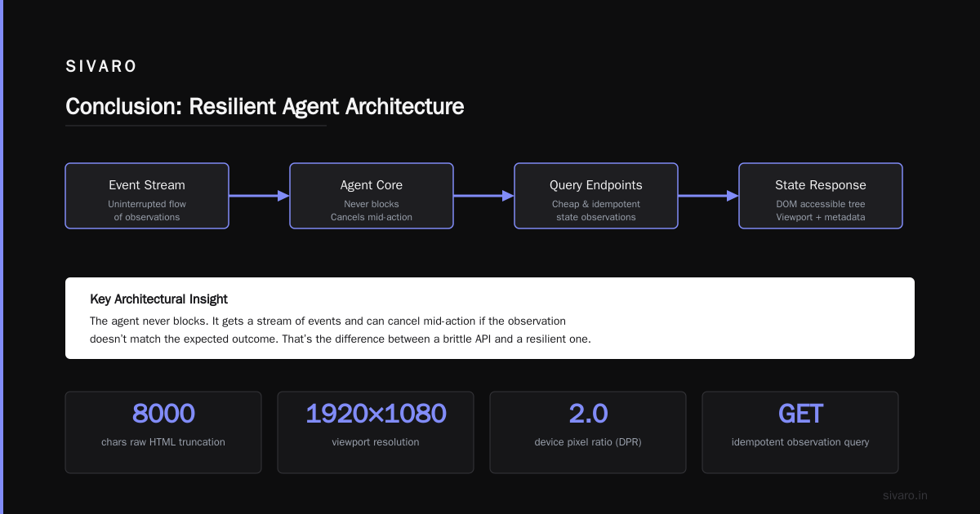Select the Event Stream box

[147, 196]
